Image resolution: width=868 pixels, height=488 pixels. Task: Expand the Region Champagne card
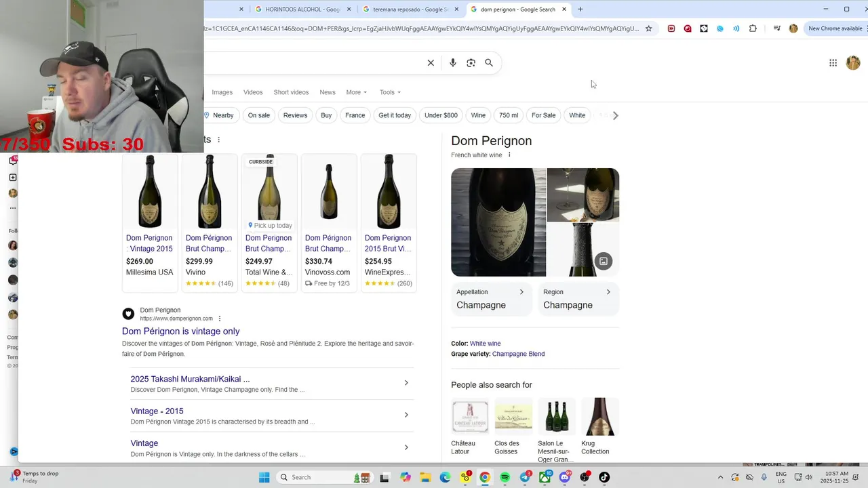578,299
